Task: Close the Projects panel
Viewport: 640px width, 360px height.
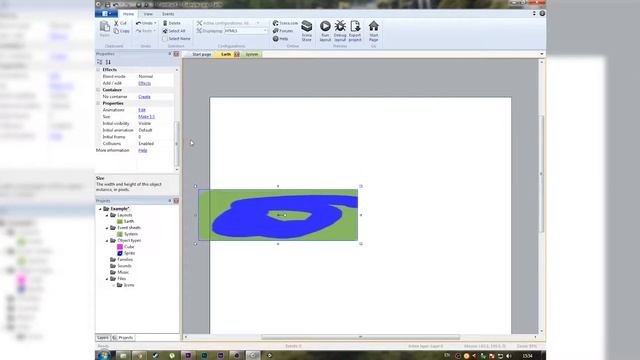Action: (x=176, y=201)
